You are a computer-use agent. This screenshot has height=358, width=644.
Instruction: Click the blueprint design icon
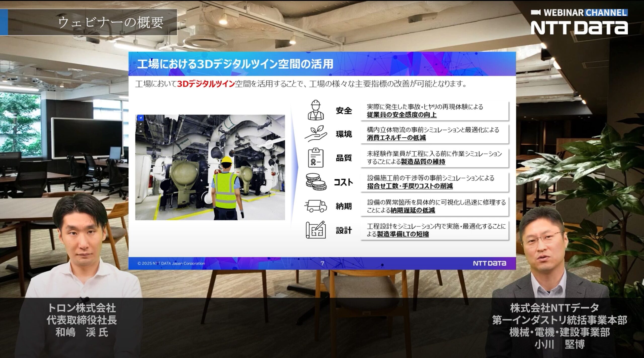point(316,230)
